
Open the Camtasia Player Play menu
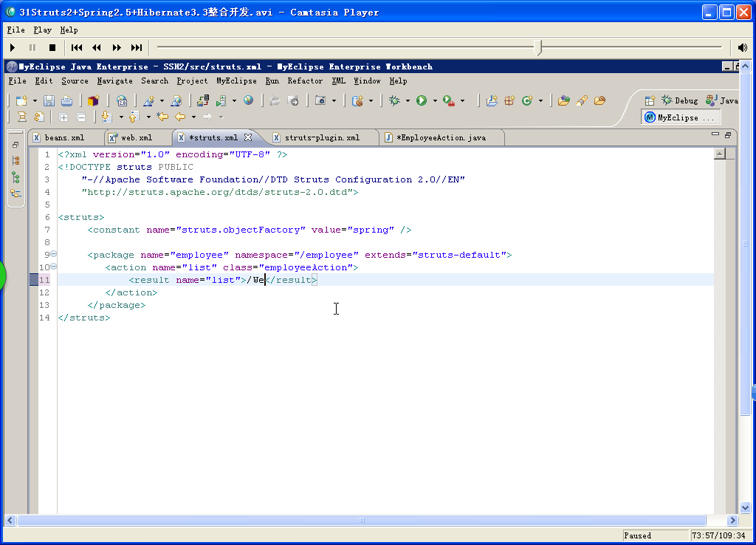click(42, 30)
